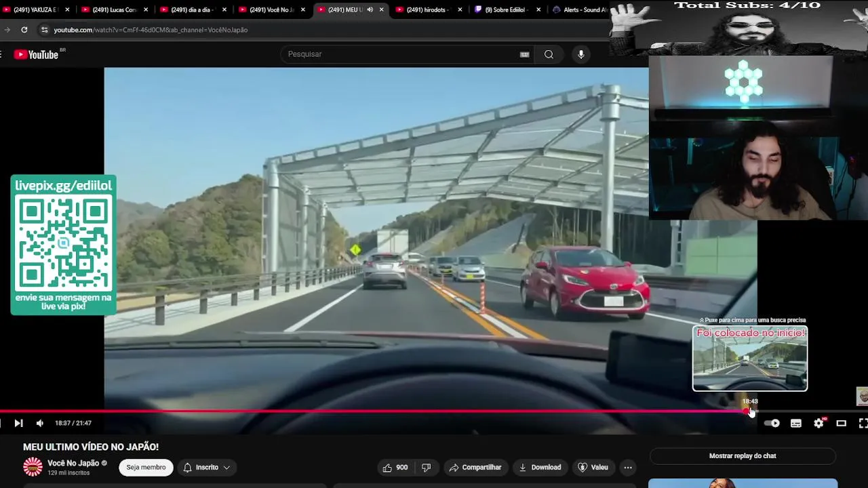Skip to next video in player
This screenshot has height=488, width=868.
(x=18, y=423)
